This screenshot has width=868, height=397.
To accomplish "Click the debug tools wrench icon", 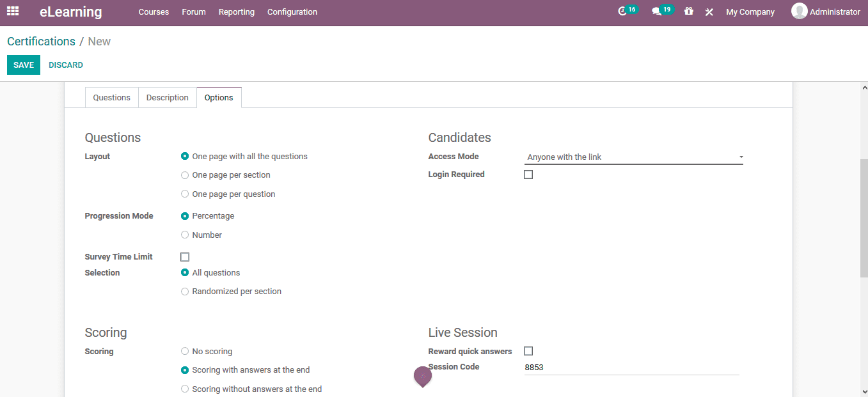I will tap(709, 12).
